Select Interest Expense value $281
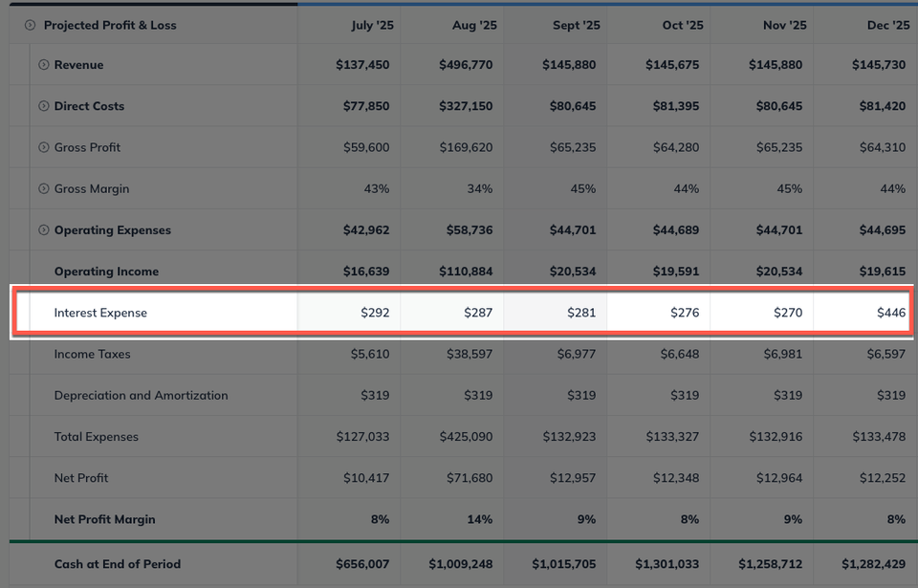Viewport: 918px width, 588px height. tap(581, 313)
